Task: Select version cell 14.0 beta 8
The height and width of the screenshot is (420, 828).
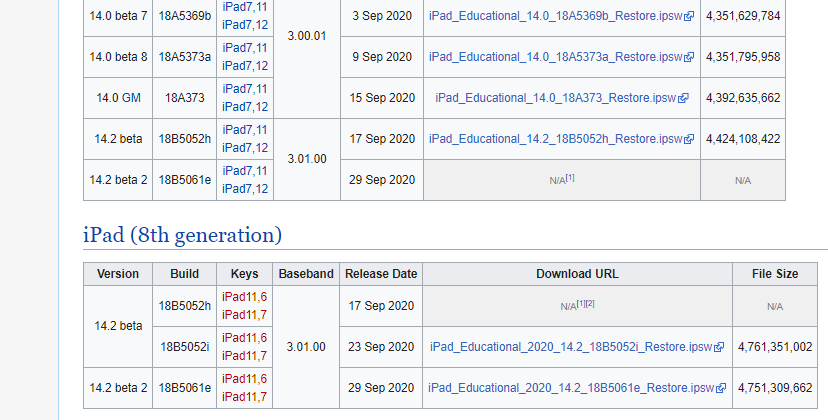Action: (118, 57)
